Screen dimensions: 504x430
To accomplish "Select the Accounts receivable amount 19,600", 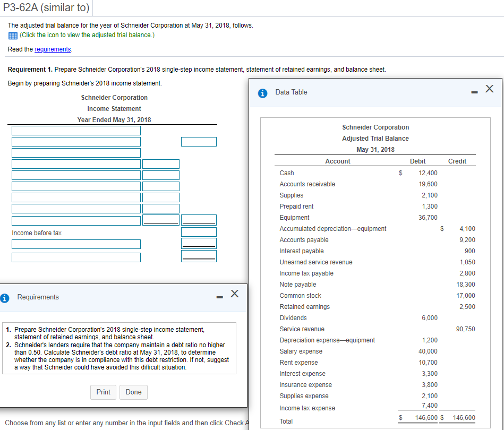I will (428, 184).
